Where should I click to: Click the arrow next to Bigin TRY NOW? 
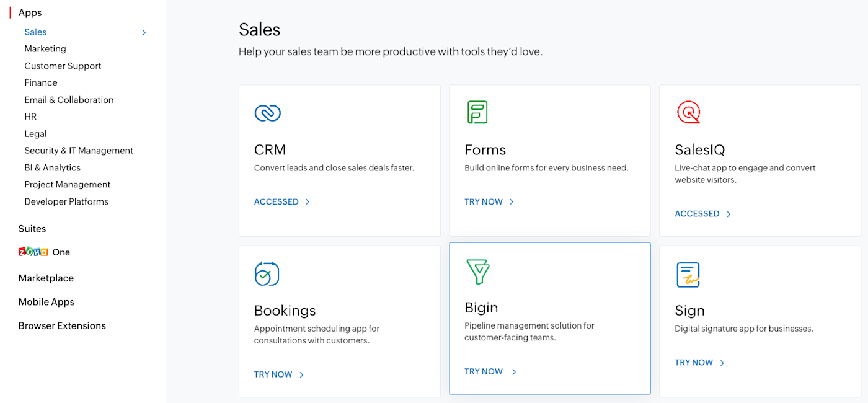tap(514, 372)
